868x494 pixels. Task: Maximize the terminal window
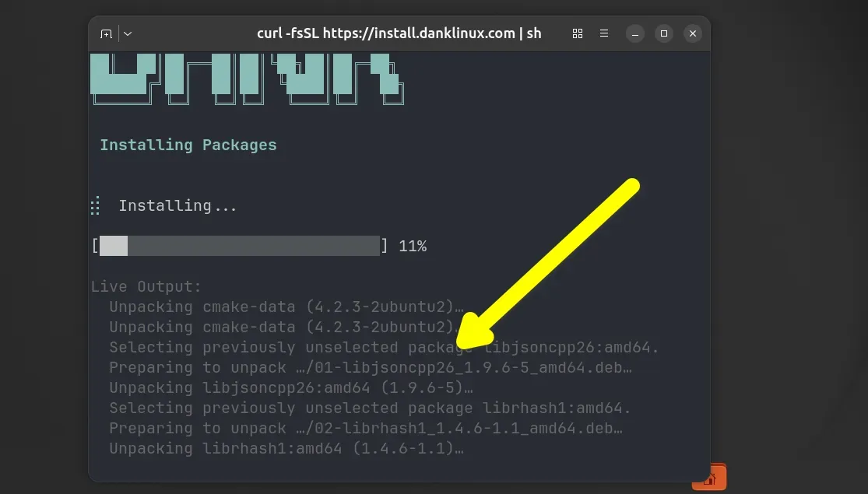pos(664,33)
